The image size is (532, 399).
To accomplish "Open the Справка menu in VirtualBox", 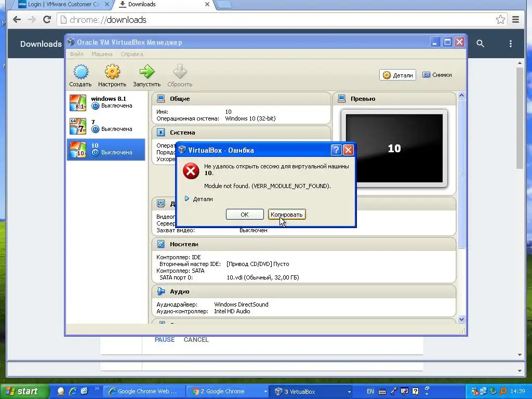I will tap(131, 54).
